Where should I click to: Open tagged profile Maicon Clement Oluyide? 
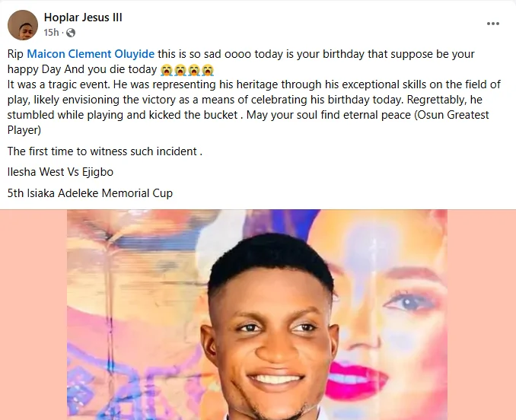pyautogui.click(x=91, y=54)
